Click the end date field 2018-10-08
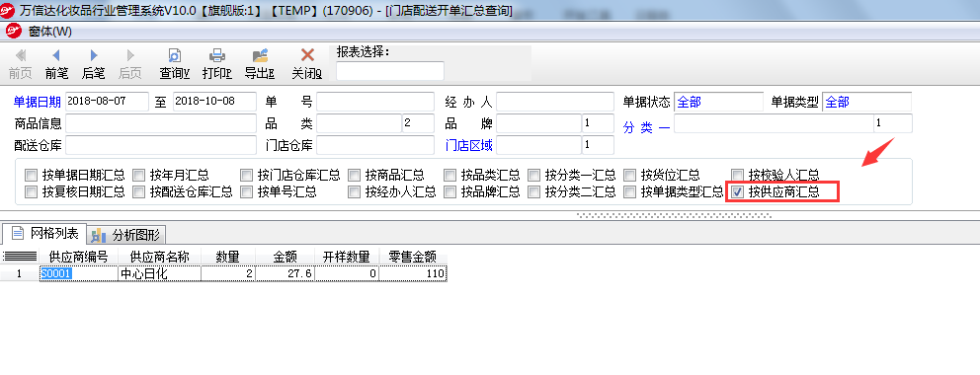980x375 pixels. pyautogui.click(x=214, y=102)
